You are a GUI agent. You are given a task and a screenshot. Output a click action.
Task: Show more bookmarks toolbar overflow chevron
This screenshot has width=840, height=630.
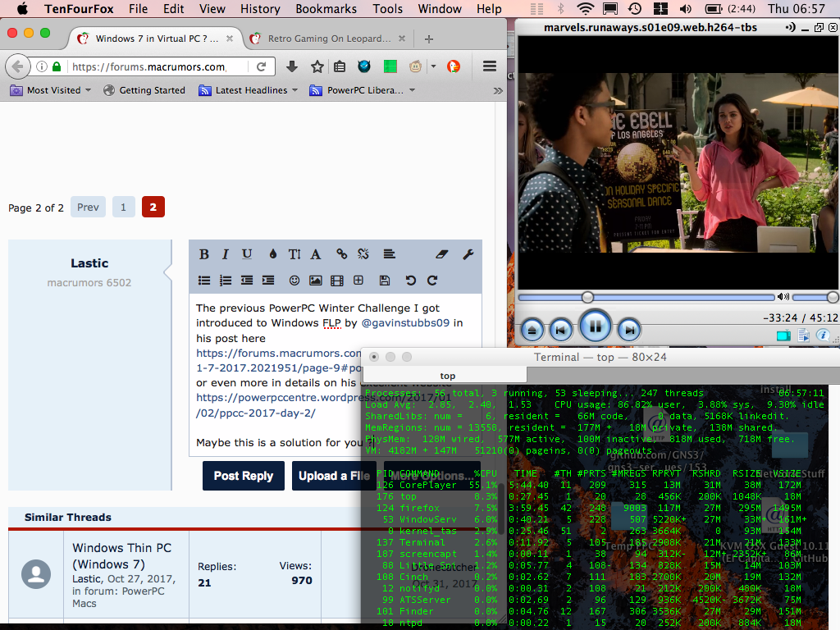point(498,90)
